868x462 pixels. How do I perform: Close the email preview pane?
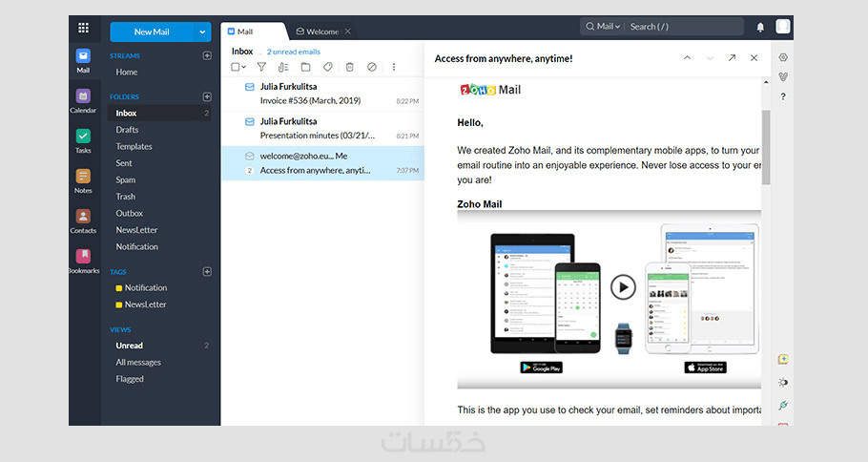(x=754, y=57)
